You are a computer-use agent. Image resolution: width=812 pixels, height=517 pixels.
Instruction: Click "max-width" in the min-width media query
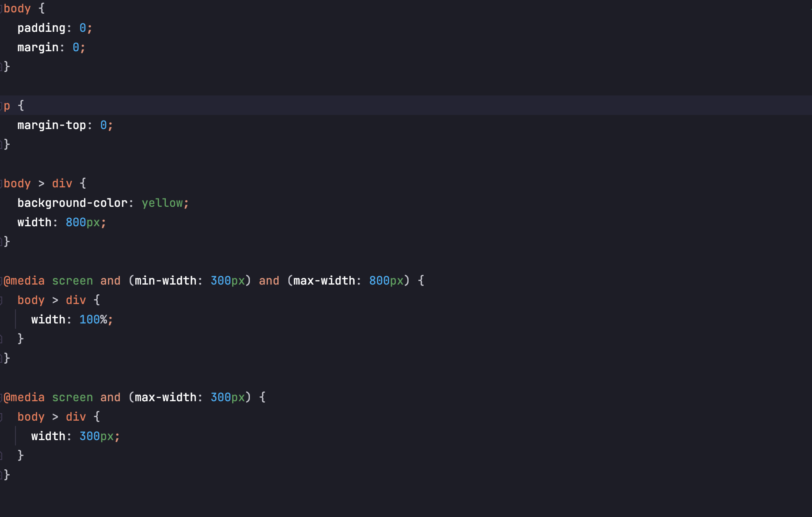coord(324,281)
